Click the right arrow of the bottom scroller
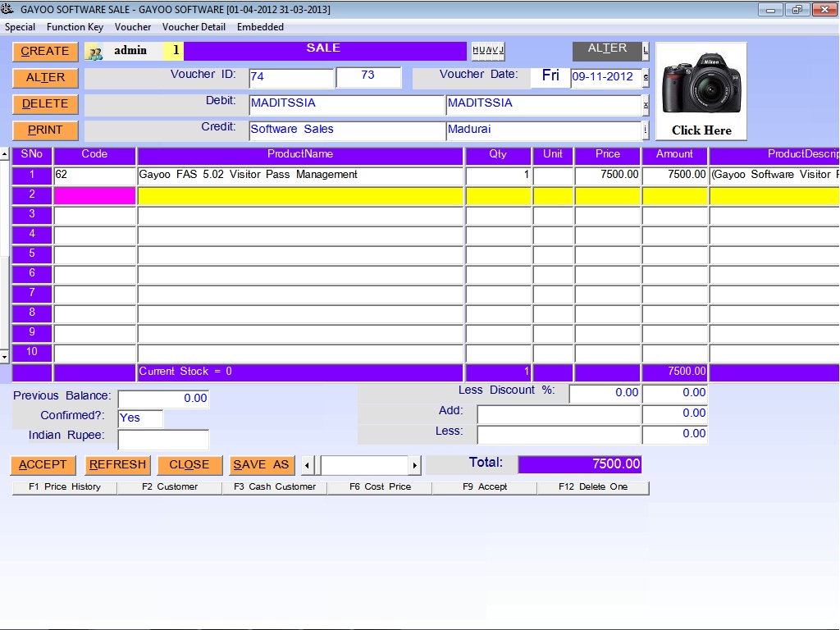Screen dimensions: 840x630 (x=414, y=466)
